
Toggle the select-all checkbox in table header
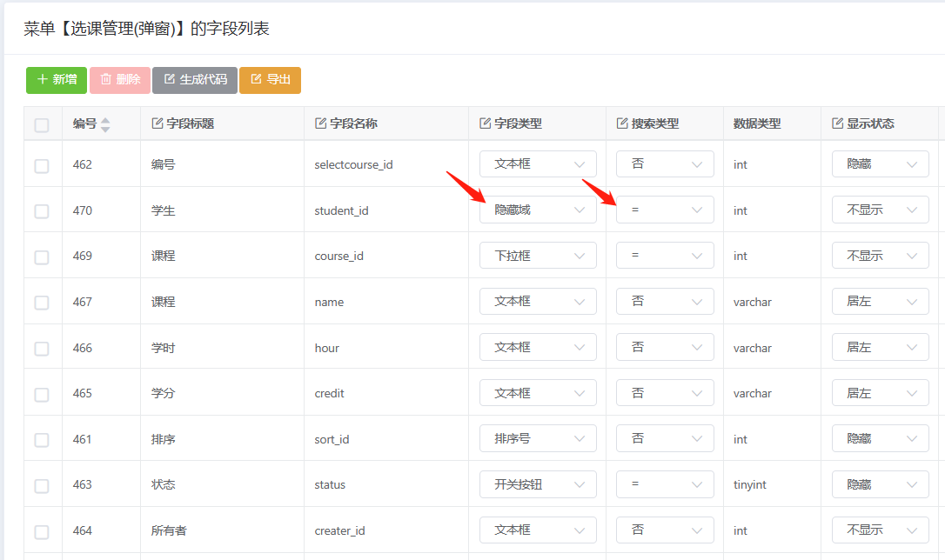(x=42, y=125)
